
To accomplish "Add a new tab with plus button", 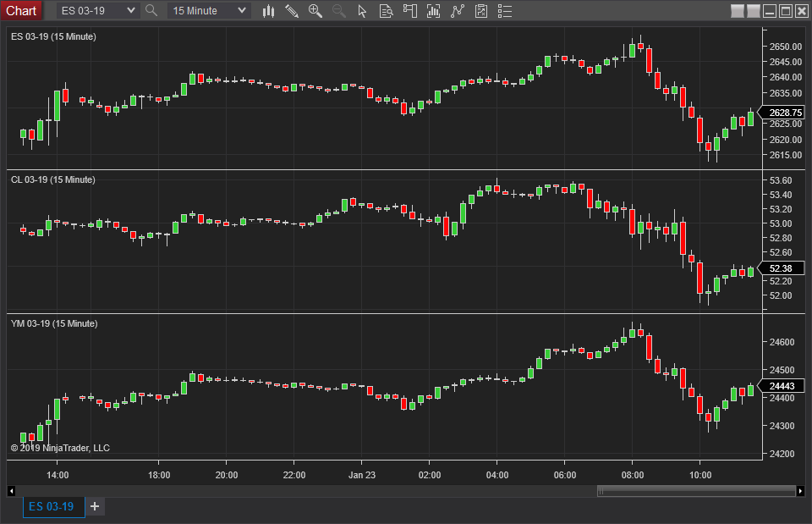I will (95, 506).
